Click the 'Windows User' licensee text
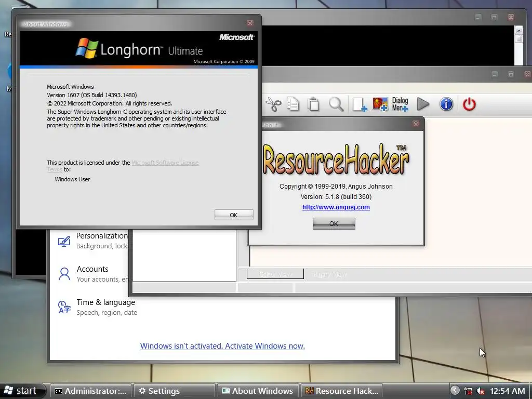 [x=72, y=179]
